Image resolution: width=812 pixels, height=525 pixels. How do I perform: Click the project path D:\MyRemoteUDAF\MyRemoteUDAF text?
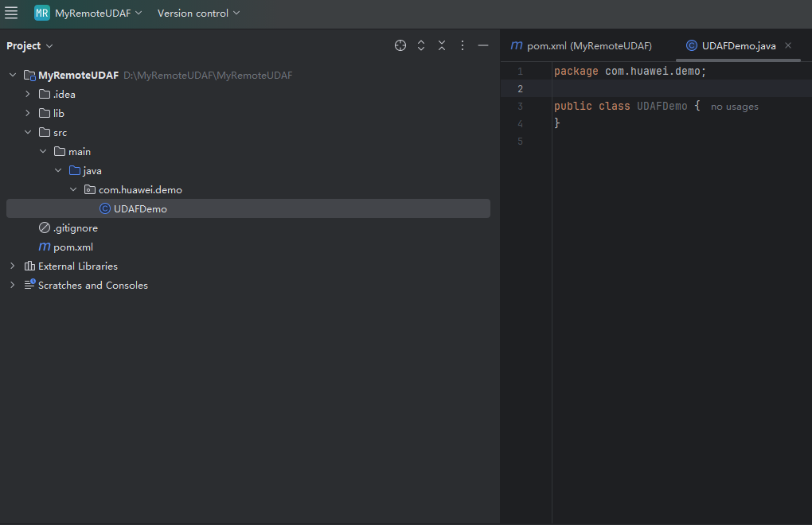(x=208, y=76)
